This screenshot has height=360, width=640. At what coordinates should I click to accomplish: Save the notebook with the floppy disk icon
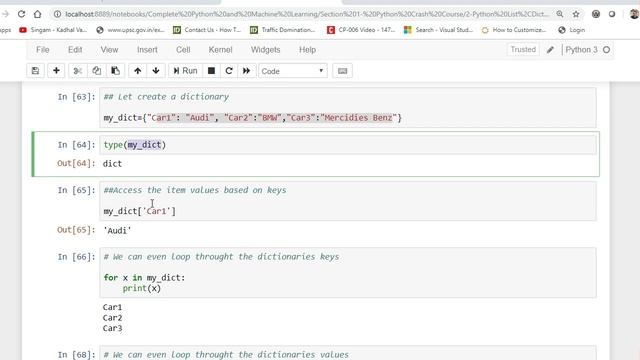tap(36, 71)
